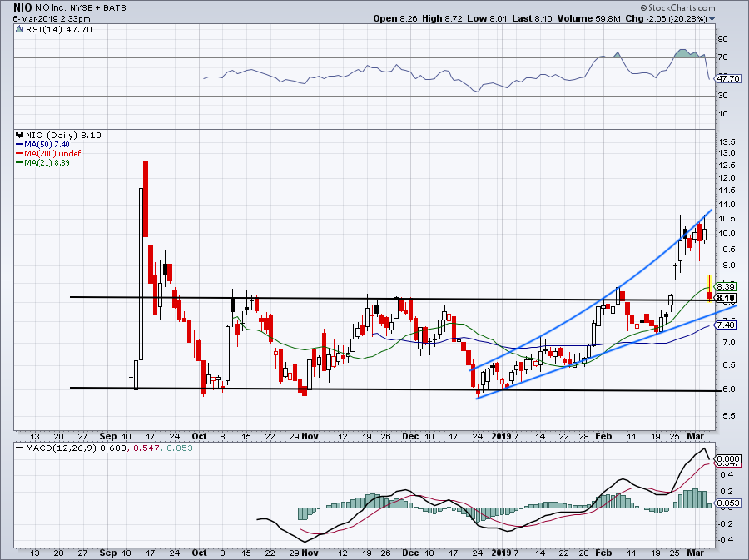Screen dimensions: 749x560
Task: Select the green MA(21) legend line marker
Action: tap(20, 162)
